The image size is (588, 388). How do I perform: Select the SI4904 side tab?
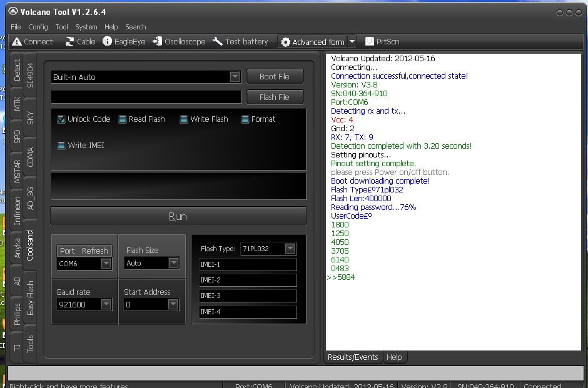tap(30, 75)
